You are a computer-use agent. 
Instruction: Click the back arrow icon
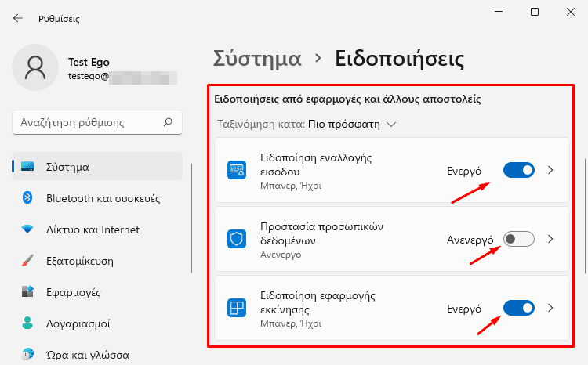[17, 18]
